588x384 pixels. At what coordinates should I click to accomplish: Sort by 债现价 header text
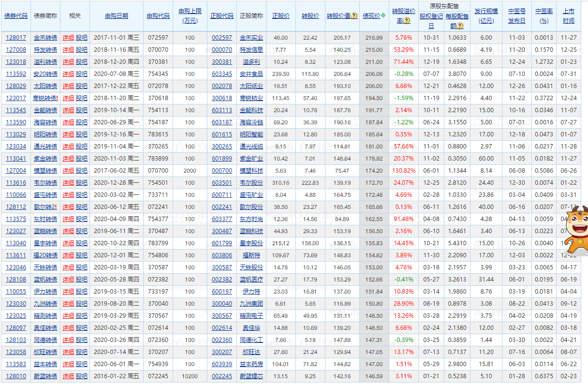click(x=371, y=16)
